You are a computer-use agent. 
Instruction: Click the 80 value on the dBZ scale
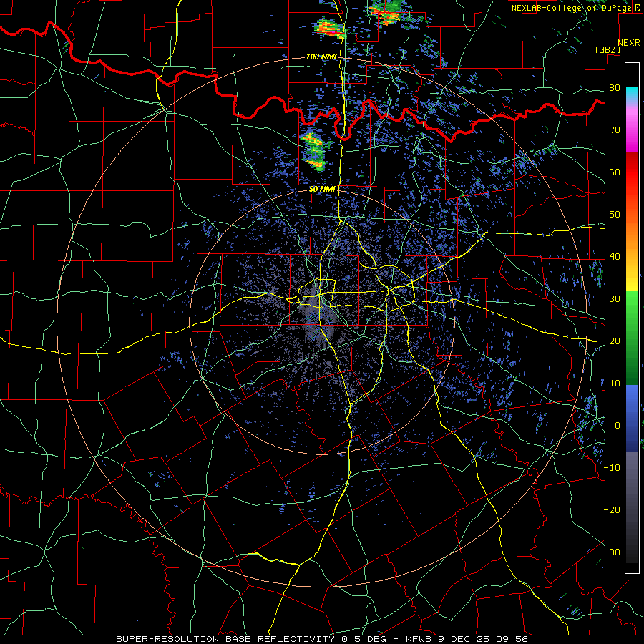coord(615,88)
